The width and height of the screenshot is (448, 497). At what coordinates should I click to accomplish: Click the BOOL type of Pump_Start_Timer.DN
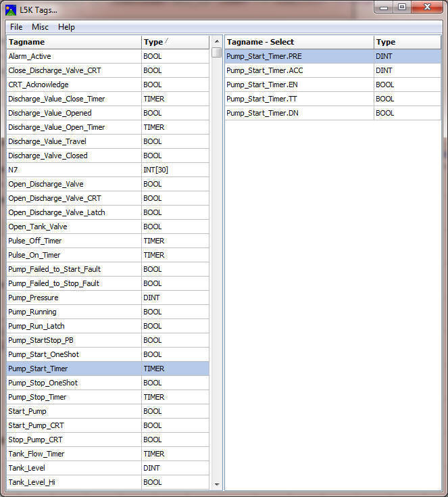pyautogui.click(x=407, y=113)
